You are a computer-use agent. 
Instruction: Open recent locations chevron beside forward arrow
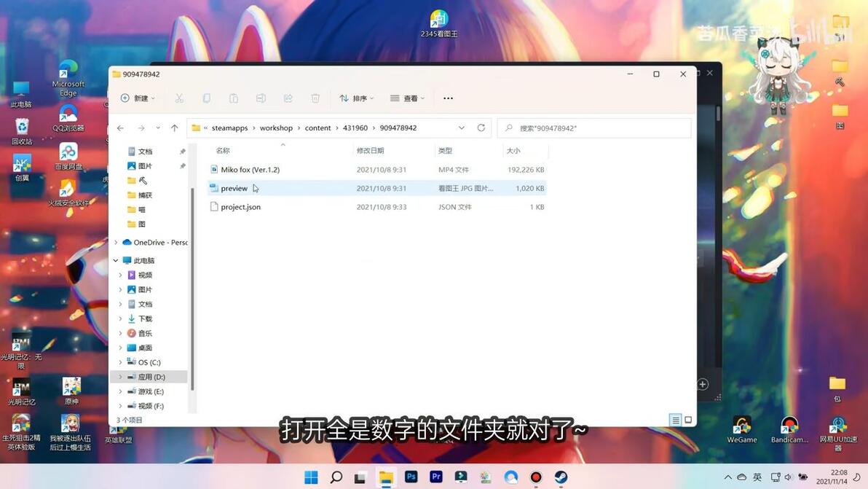coord(158,128)
